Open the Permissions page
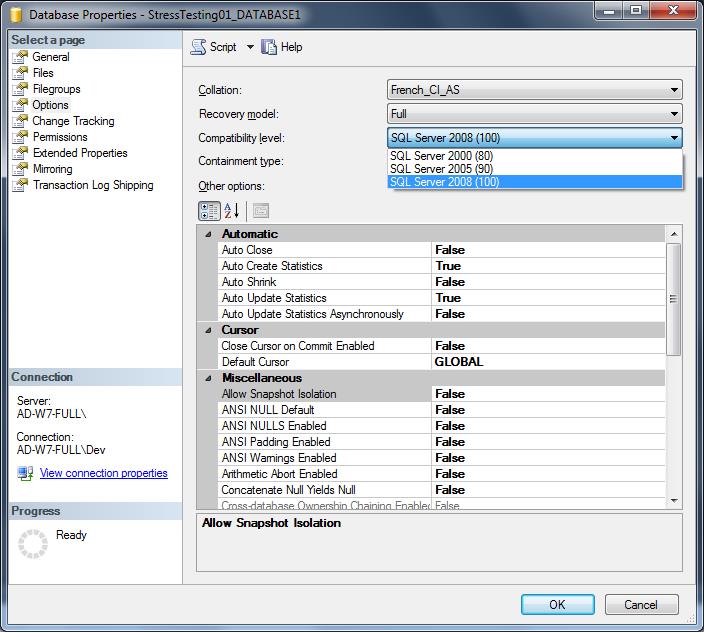This screenshot has height=632, width=704. pos(60,137)
